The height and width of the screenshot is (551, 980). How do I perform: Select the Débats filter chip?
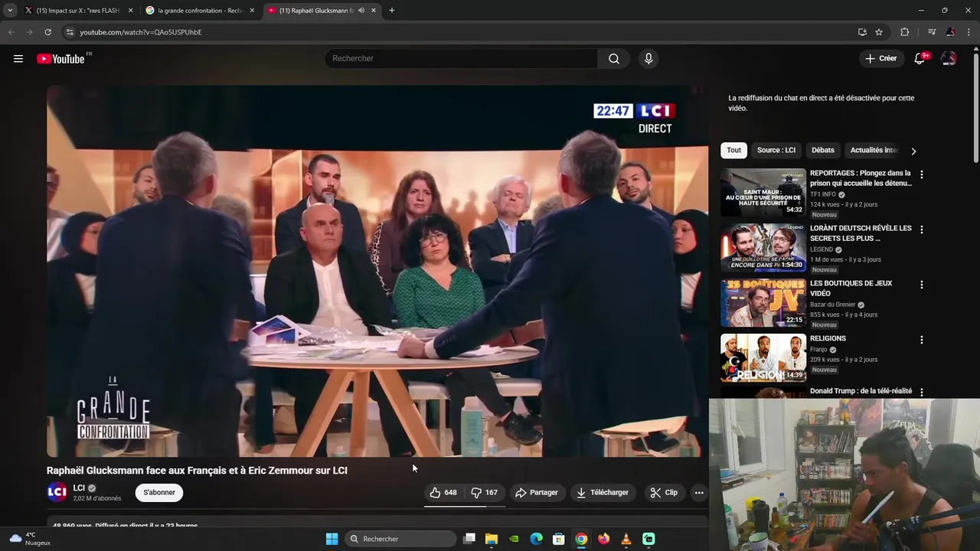coord(823,151)
